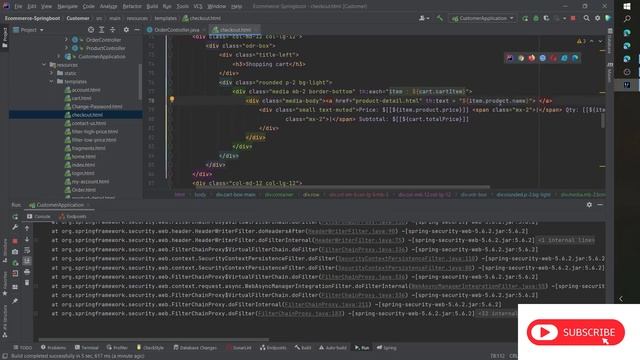Go to next highlighted warning arrow
The width and height of the screenshot is (640, 360).
pos(600,41)
